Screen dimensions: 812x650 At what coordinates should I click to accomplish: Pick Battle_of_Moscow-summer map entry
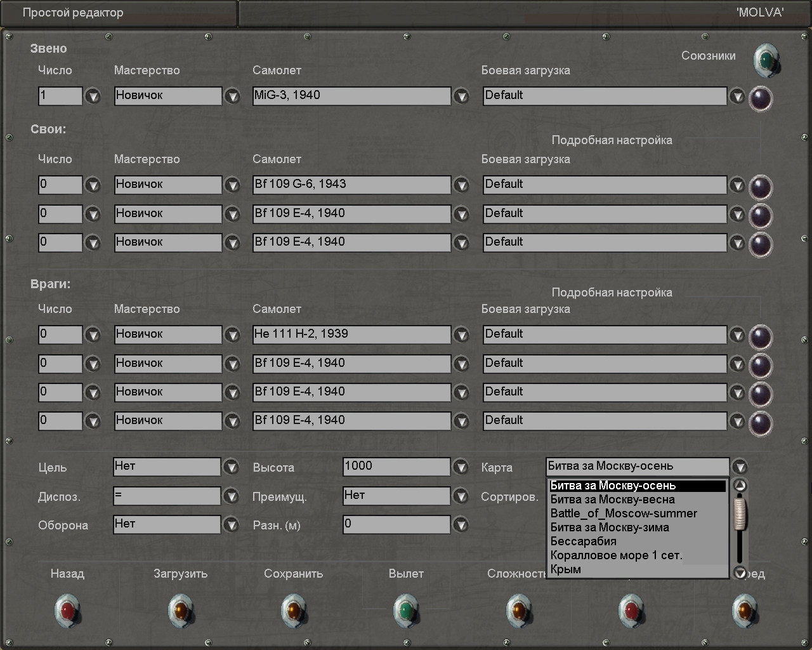pyautogui.click(x=623, y=514)
